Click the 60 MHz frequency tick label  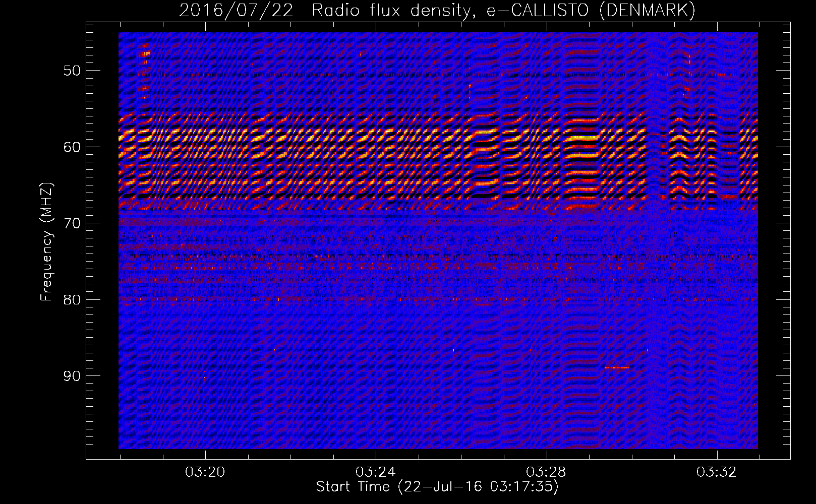click(72, 147)
